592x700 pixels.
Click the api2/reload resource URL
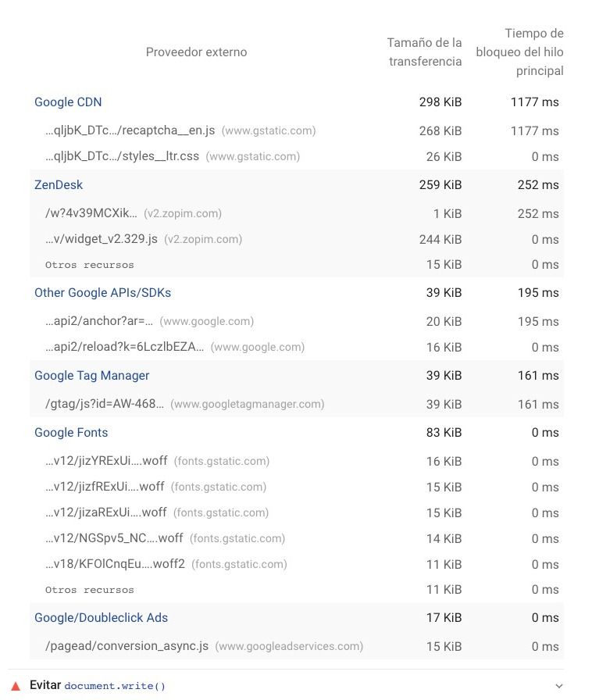(124, 347)
